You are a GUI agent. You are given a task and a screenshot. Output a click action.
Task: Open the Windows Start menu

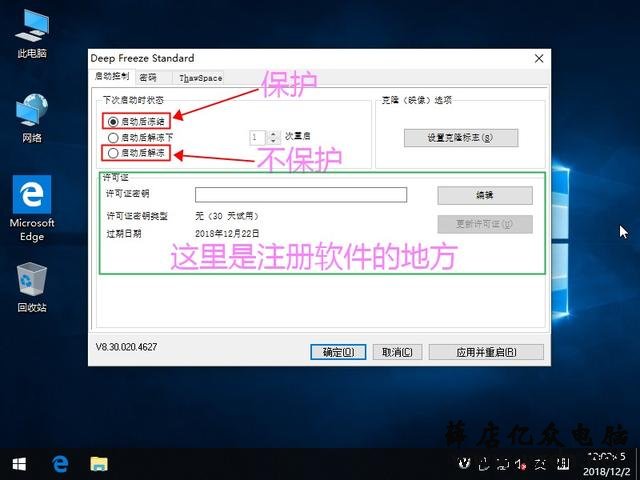(x=19, y=464)
